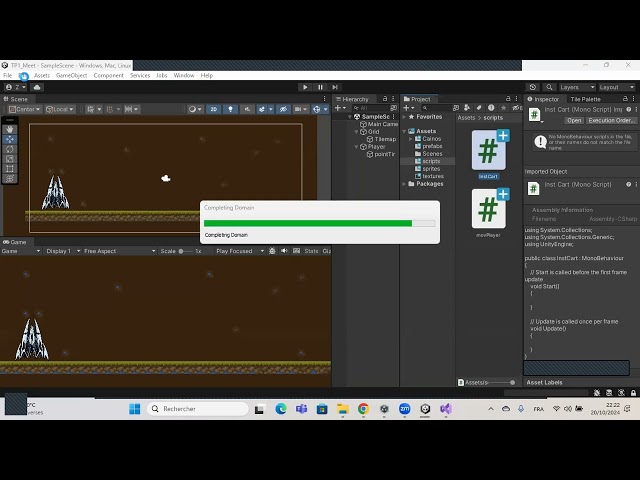Toggle Gizmos in Scene view
This screenshot has height=480, width=640.
316,109
